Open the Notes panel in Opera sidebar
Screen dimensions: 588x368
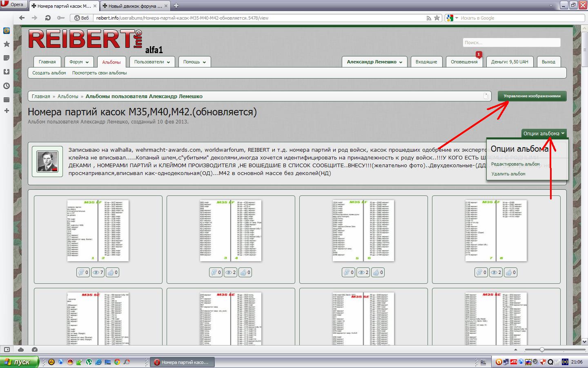point(7,58)
